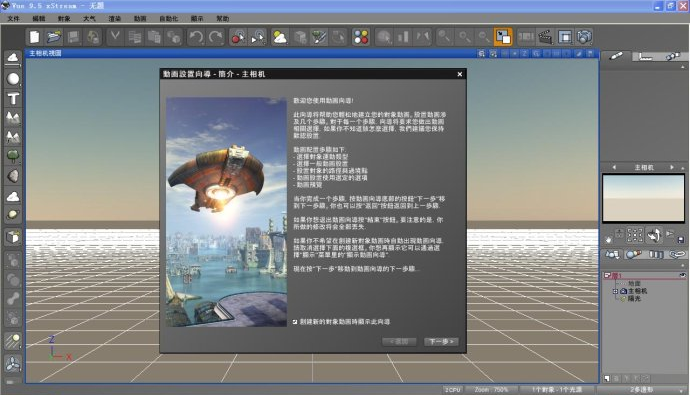
Task: Open the 大气 menu
Action: click(89, 18)
